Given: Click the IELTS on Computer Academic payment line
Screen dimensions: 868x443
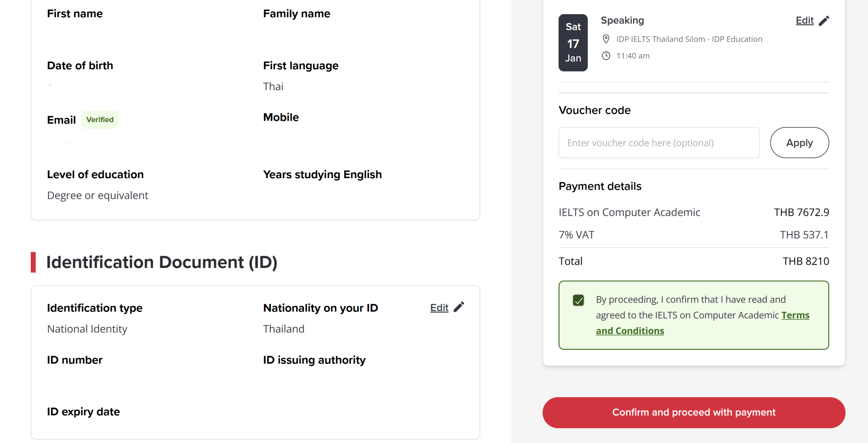Looking at the screenshot, I should pyautogui.click(x=629, y=212).
